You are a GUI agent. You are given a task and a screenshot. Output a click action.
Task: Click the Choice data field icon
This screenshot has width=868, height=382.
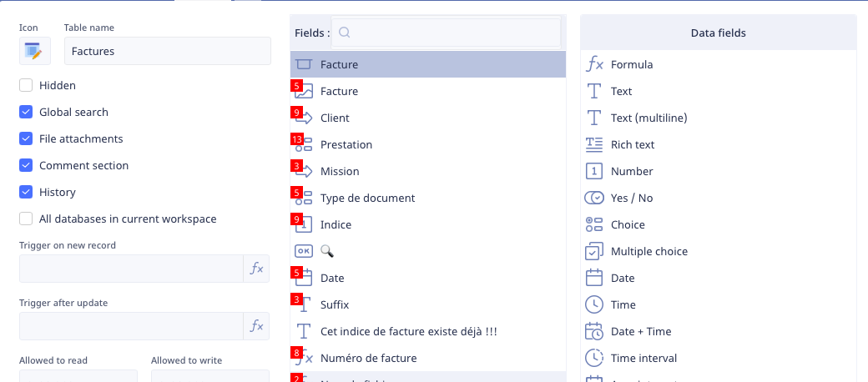[594, 224]
